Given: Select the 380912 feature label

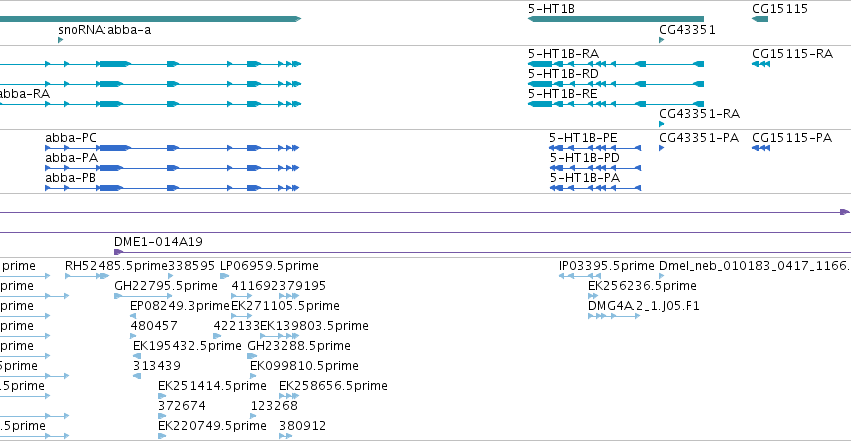Looking at the screenshot, I should [x=302, y=426].
